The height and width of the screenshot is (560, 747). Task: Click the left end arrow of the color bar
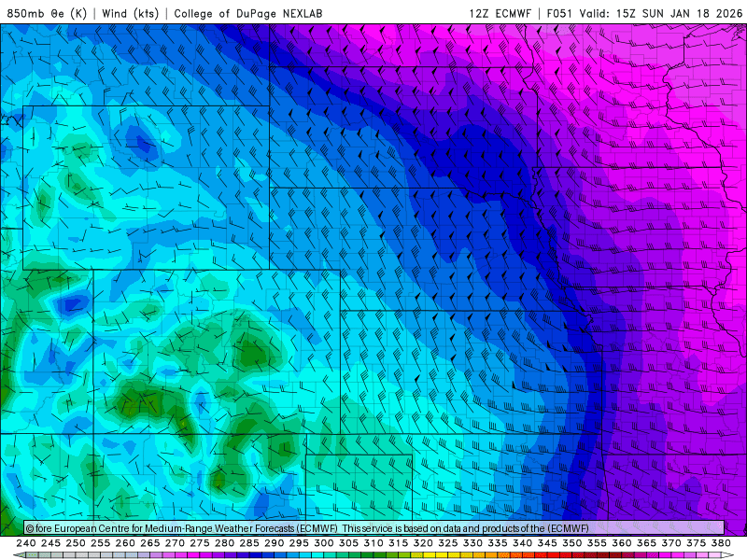point(19,555)
